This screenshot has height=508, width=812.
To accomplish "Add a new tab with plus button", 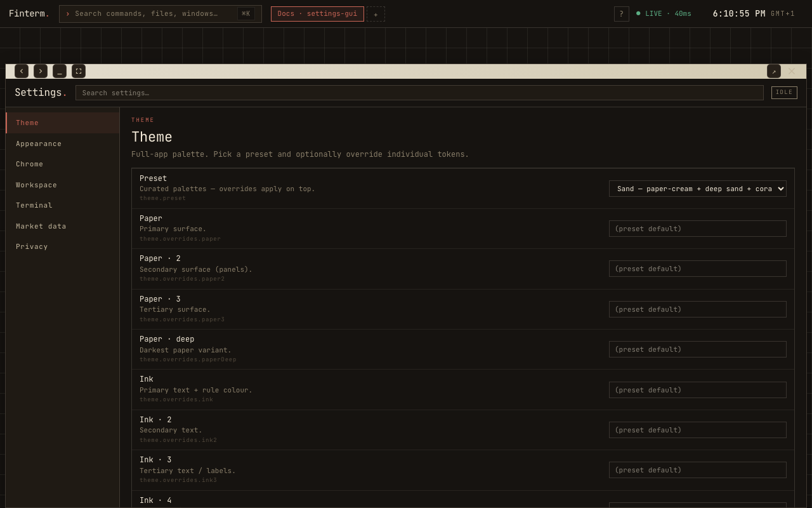I will 376,14.
